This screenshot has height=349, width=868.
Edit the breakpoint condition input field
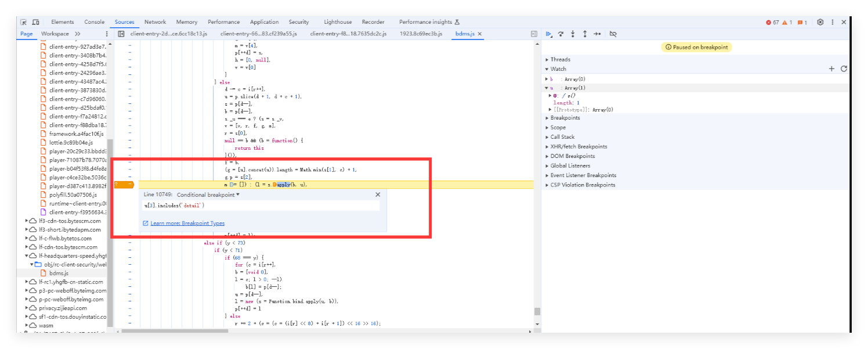[261, 206]
